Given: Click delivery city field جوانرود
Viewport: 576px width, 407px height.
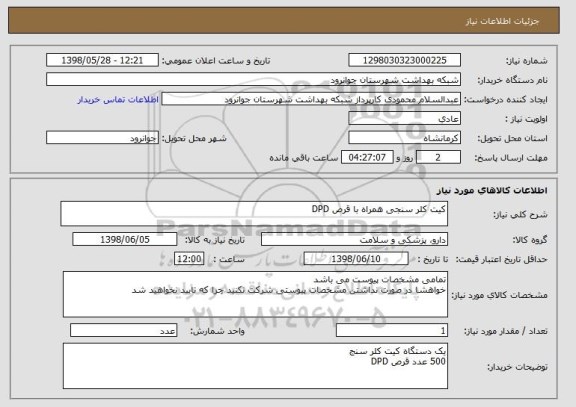Looking at the screenshot, I should [x=102, y=138].
